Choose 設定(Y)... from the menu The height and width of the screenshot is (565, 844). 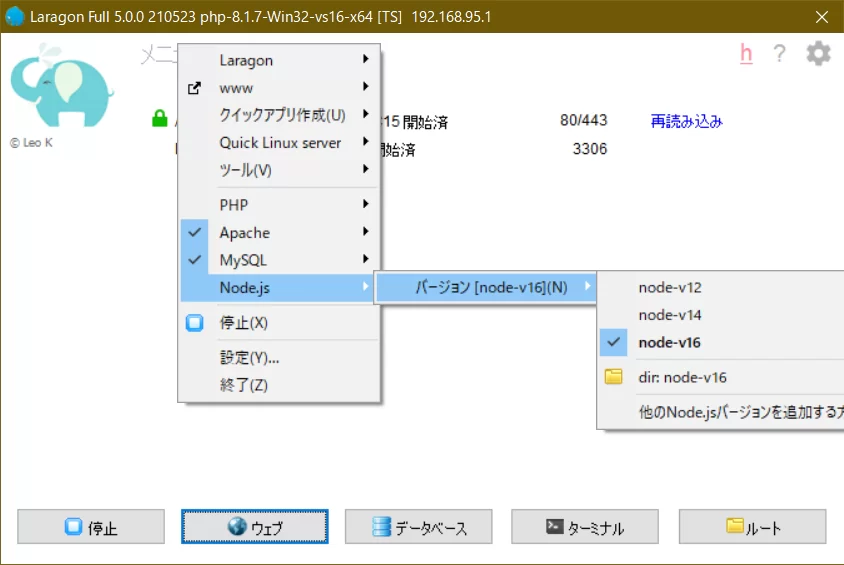coord(279,357)
